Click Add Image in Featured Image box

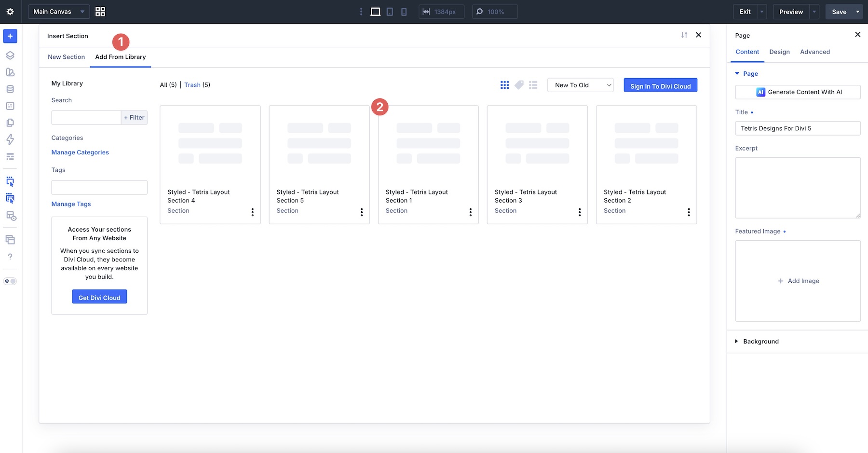click(798, 281)
